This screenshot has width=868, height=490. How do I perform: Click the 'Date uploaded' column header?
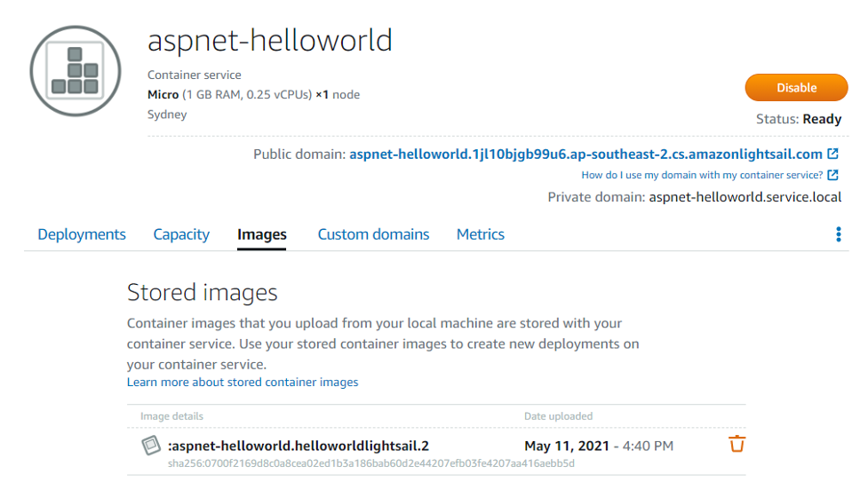pos(558,416)
